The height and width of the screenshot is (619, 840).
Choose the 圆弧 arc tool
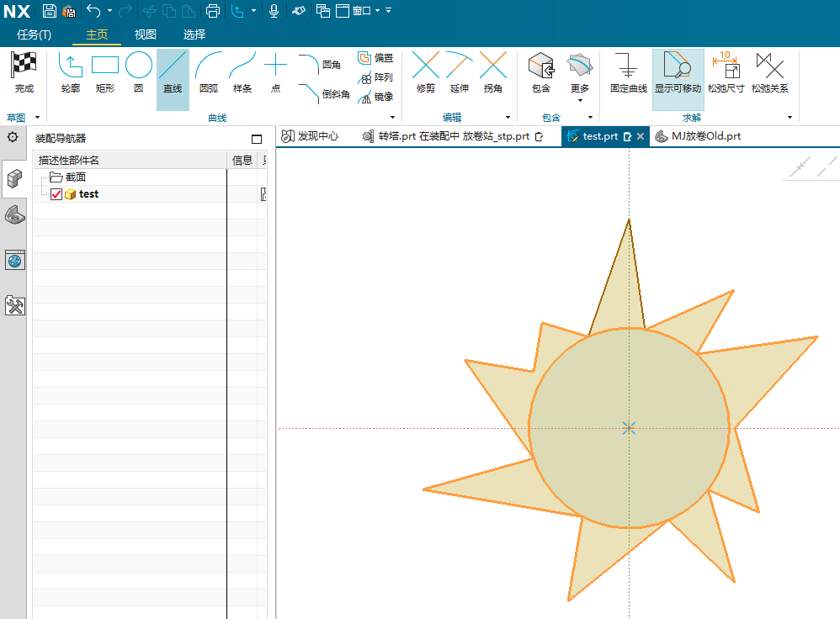pos(208,73)
